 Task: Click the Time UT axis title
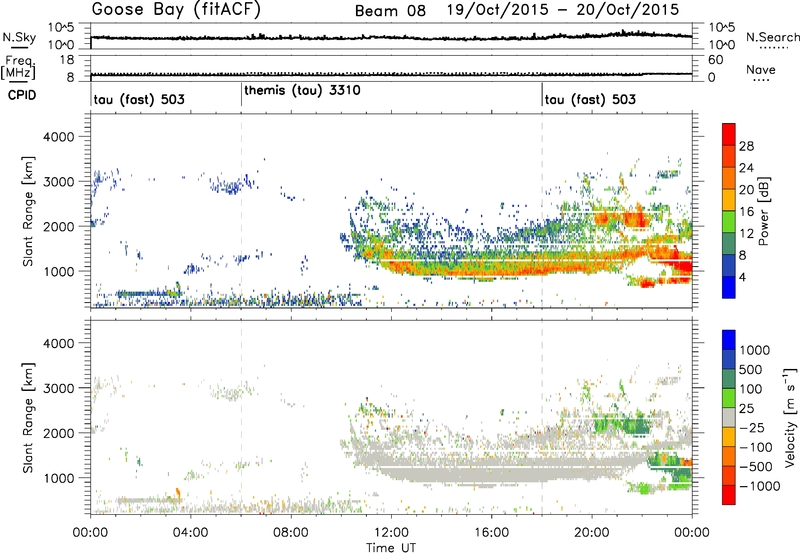point(391,546)
